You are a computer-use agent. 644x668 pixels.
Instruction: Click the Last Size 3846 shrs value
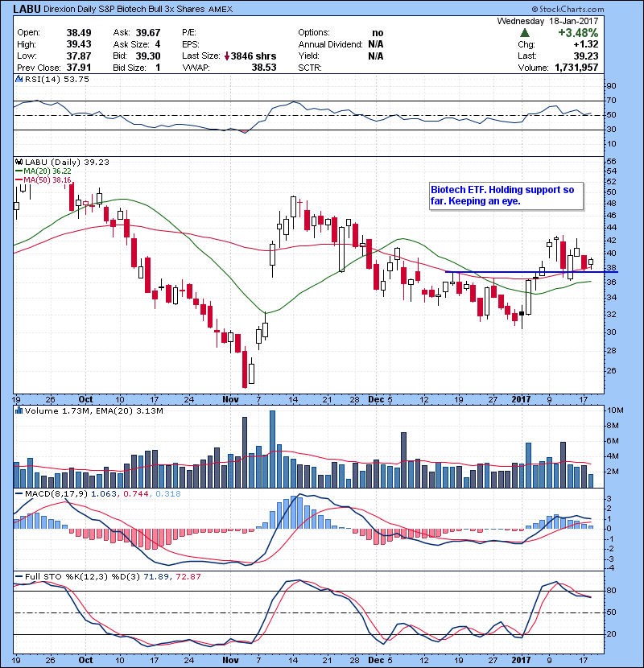pos(253,56)
